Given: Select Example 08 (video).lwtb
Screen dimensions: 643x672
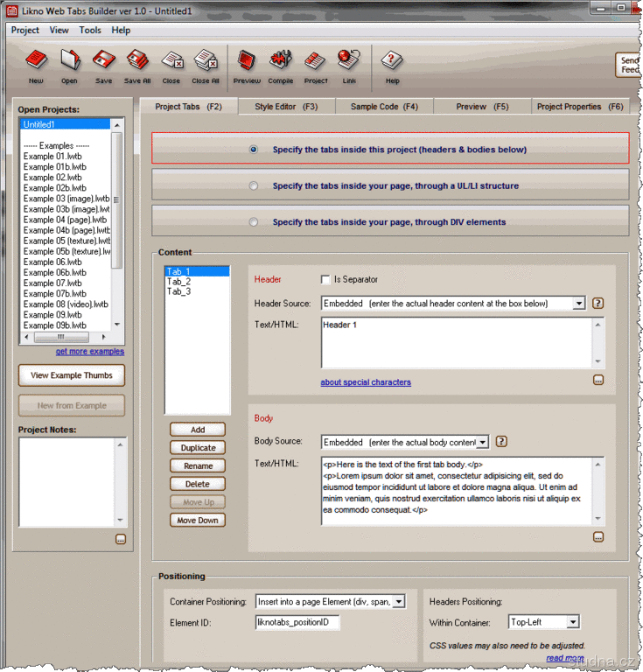Looking at the screenshot, I should (65, 304).
